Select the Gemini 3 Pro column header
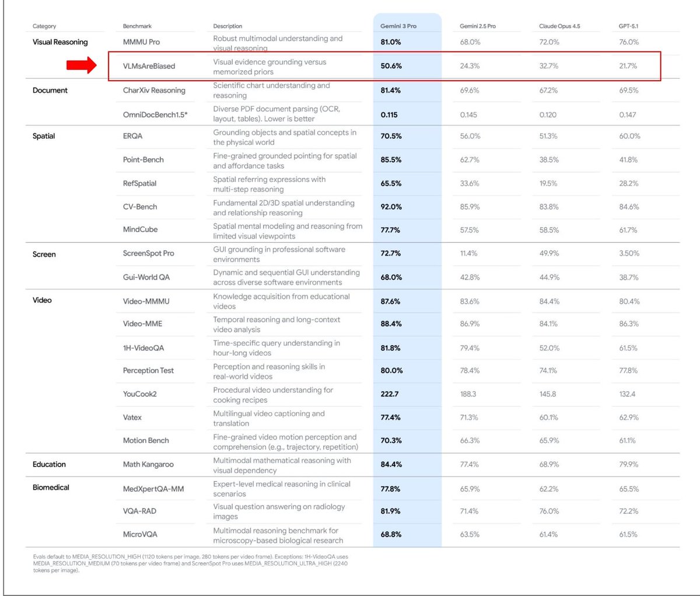Image resolution: width=700 pixels, height=596 pixels. [398, 26]
